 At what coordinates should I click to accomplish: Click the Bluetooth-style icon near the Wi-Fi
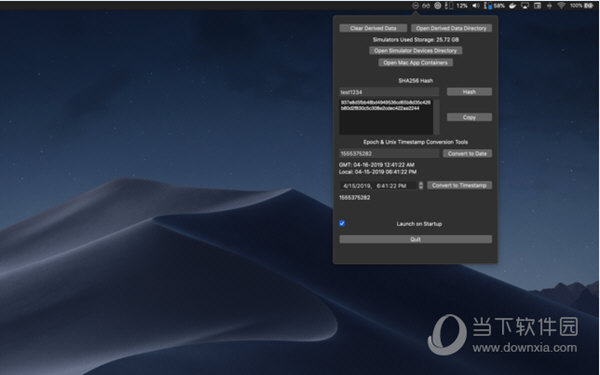549,5
